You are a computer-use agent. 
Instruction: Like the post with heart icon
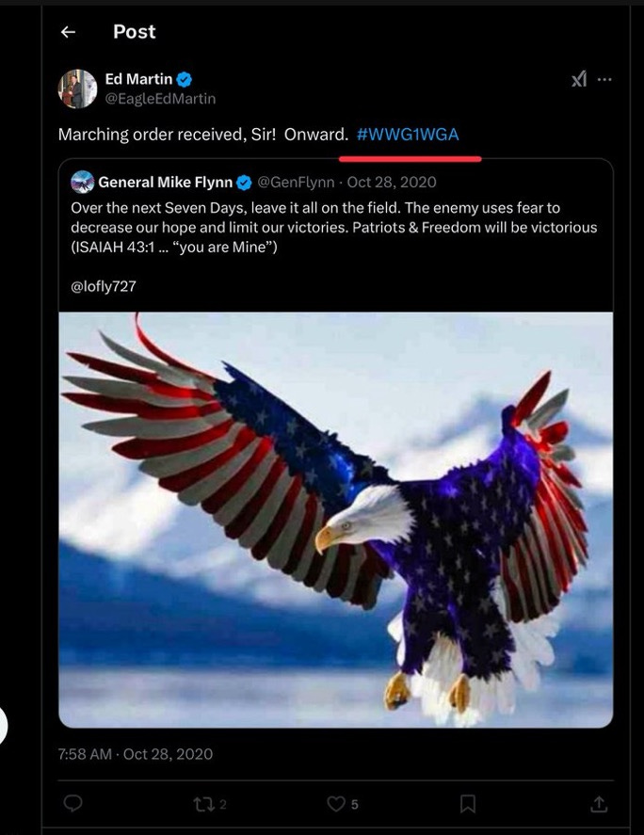(335, 804)
